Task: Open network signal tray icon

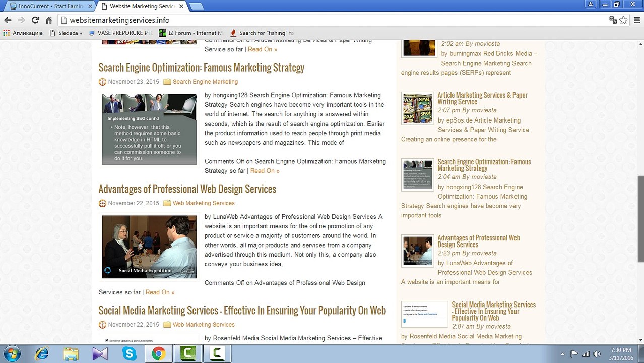Action: pos(586,354)
